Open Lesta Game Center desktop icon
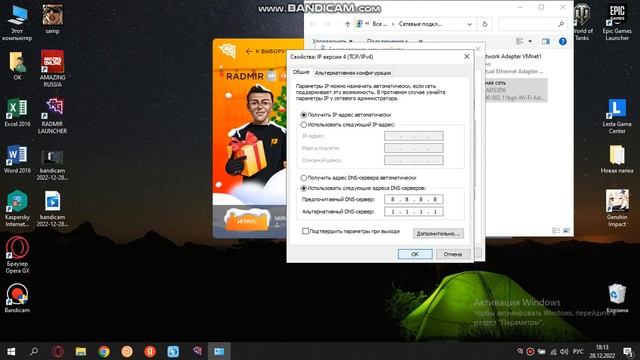The width and height of the screenshot is (640, 360). 617,116
